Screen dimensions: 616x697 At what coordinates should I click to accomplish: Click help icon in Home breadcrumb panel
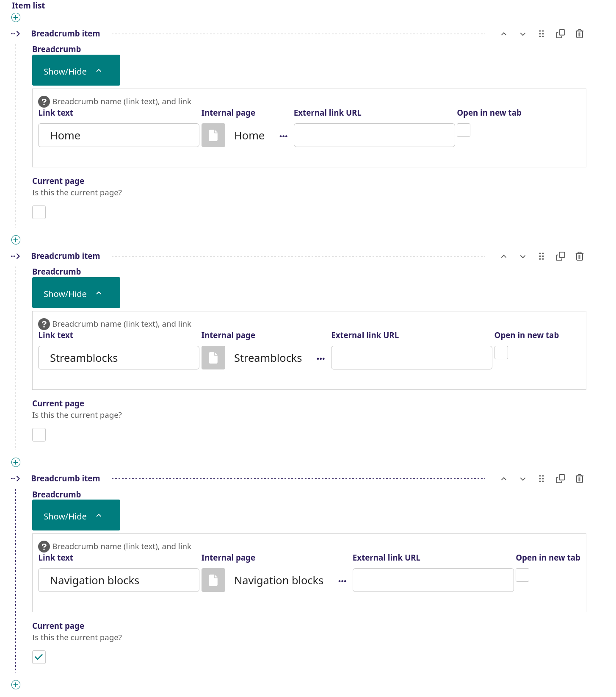click(44, 102)
